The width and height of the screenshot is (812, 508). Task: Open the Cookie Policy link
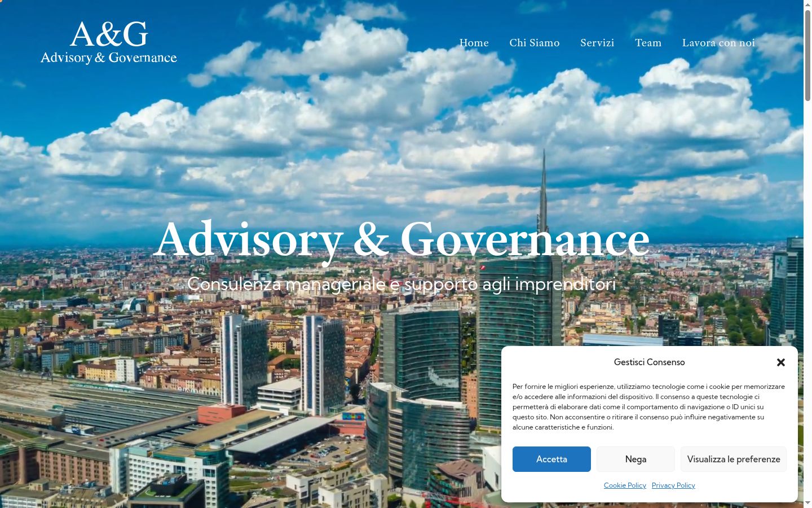625,485
